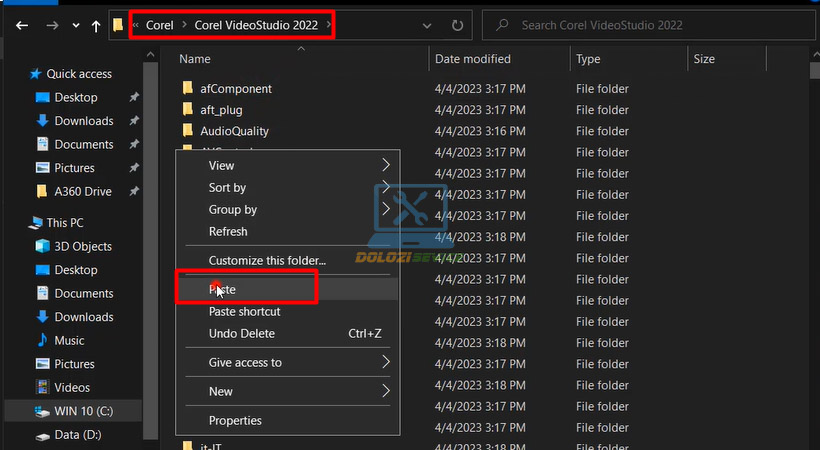Sort by the Type column header
The height and width of the screenshot is (450, 820).
click(x=588, y=59)
